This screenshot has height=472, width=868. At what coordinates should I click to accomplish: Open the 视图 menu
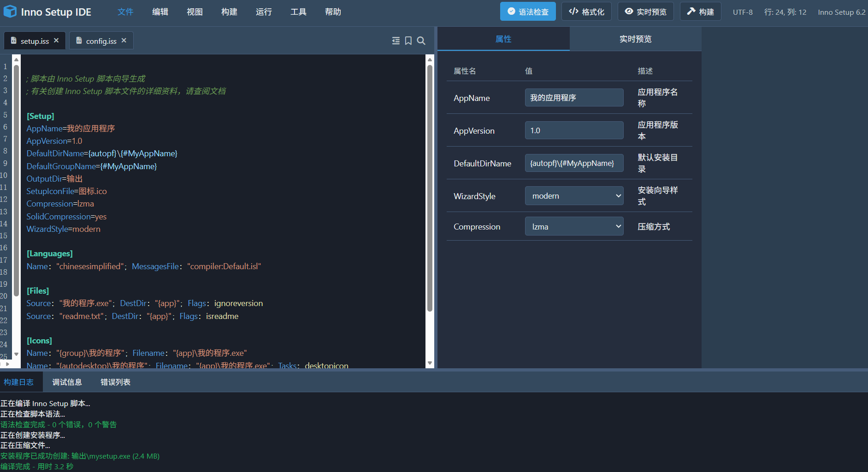195,12
